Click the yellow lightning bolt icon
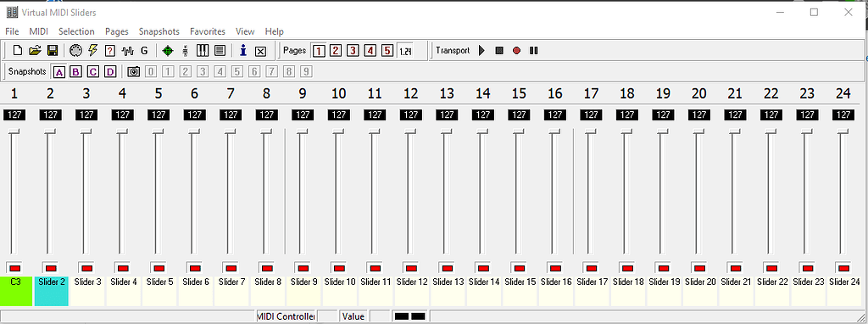868x324 pixels. click(x=93, y=50)
